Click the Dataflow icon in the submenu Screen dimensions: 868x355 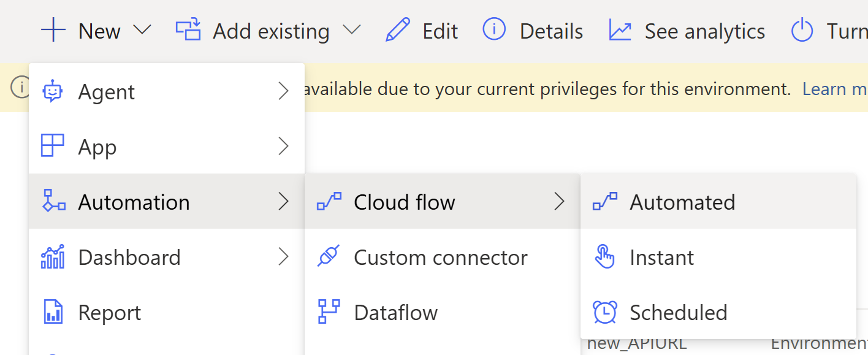tap(329, 311)
